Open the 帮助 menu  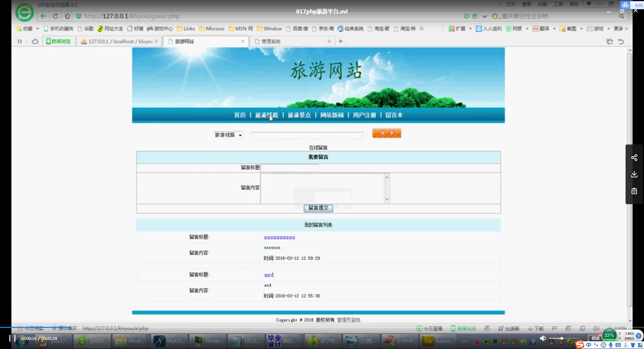[574, 4]
